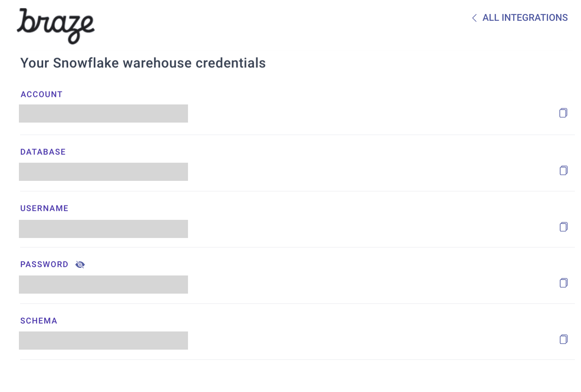This screenshot has width=581, height=392.
Task: Copy the Account value
Action: point(563,113)
